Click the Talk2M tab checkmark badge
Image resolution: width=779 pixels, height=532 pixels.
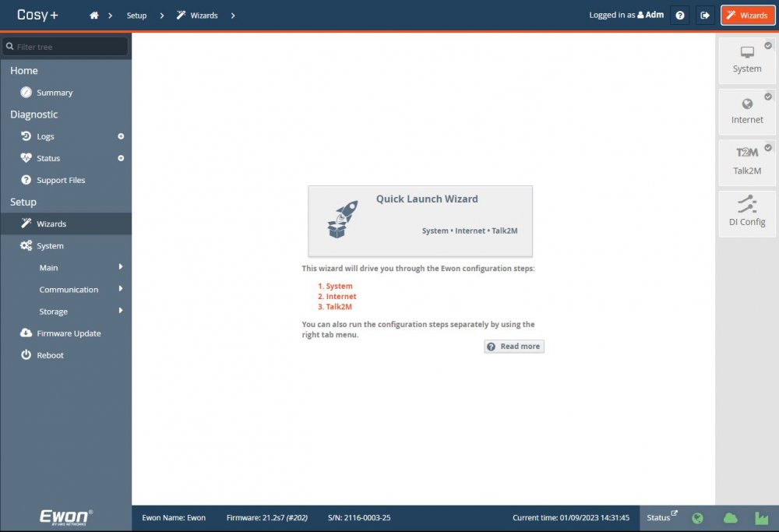click(x=768, y=147)
